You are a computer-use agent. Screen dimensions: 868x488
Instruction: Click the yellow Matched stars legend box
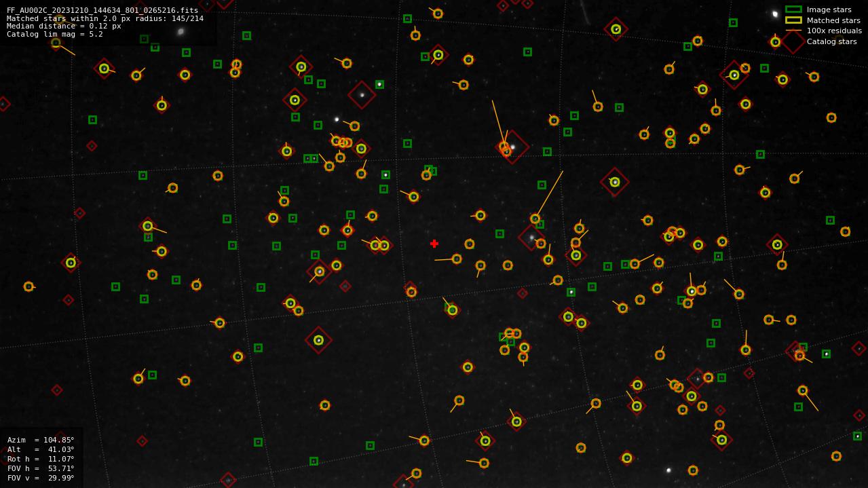(793, 20)
